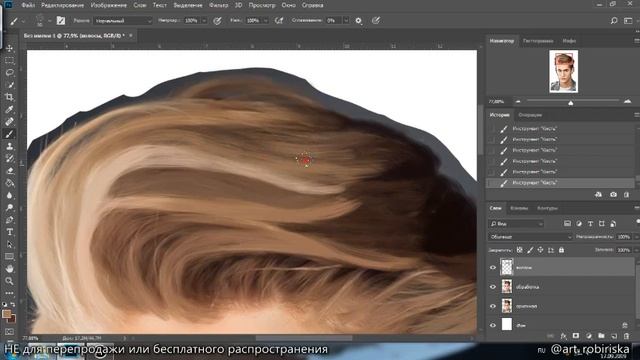This screenshot has height=360, width=640.
Task: Switch to the Гистограмма tab
Action: (x=538, y=41)
